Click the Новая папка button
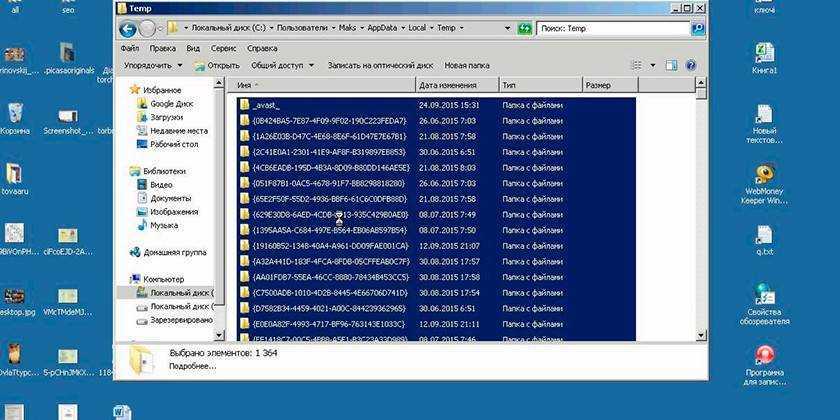This screenshot has width=840, height=420. (x=466, y=65)
